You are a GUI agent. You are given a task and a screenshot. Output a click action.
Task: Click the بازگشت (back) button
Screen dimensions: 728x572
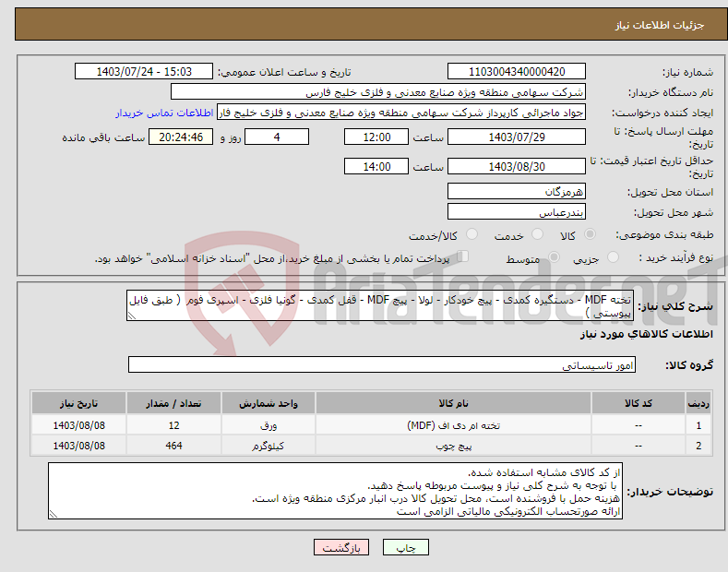tap(341, 548)
